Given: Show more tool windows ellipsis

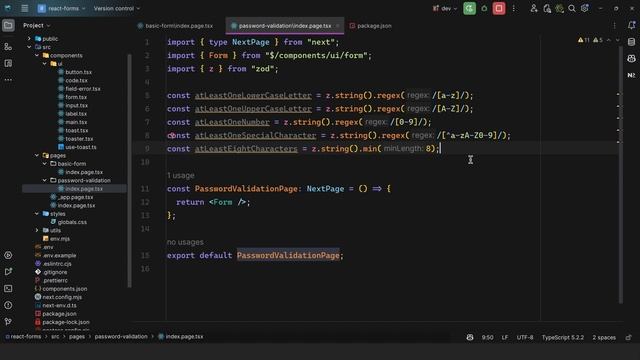Looking at the screenshot, I should [8, 80].
